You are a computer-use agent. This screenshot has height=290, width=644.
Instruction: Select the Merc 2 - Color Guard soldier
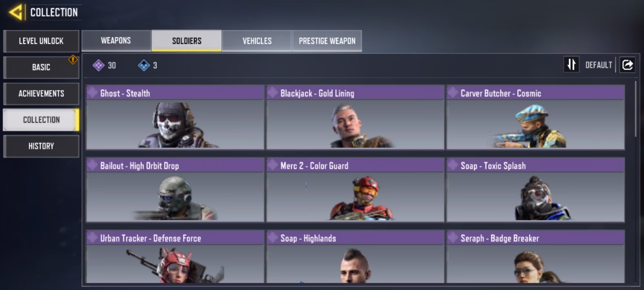pyautogui.click(x=355, y=190)
